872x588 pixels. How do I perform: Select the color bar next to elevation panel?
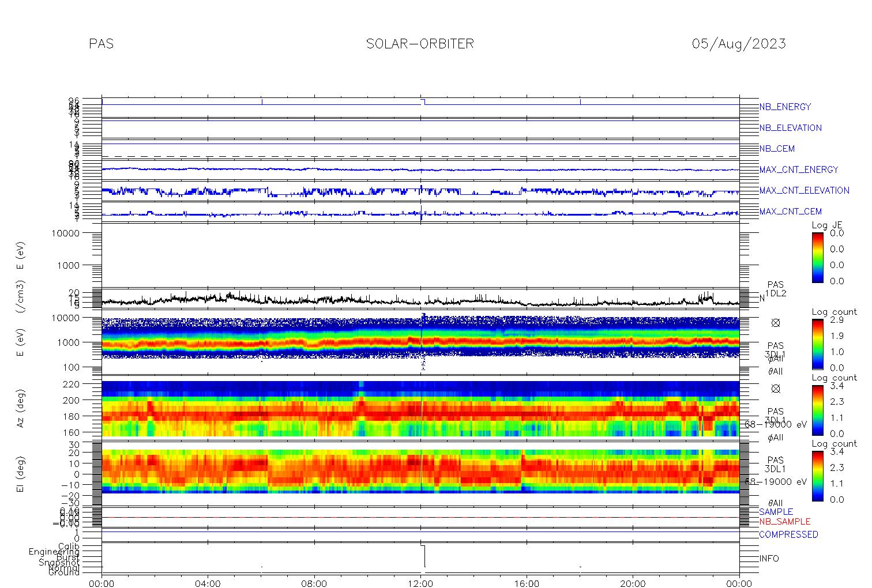(x=818, y=475)
